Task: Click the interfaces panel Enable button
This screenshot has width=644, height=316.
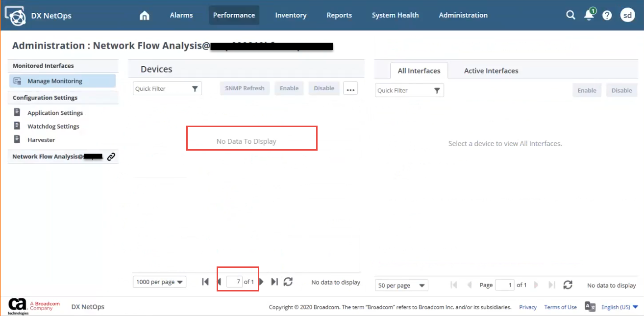Action: point(587,90)
